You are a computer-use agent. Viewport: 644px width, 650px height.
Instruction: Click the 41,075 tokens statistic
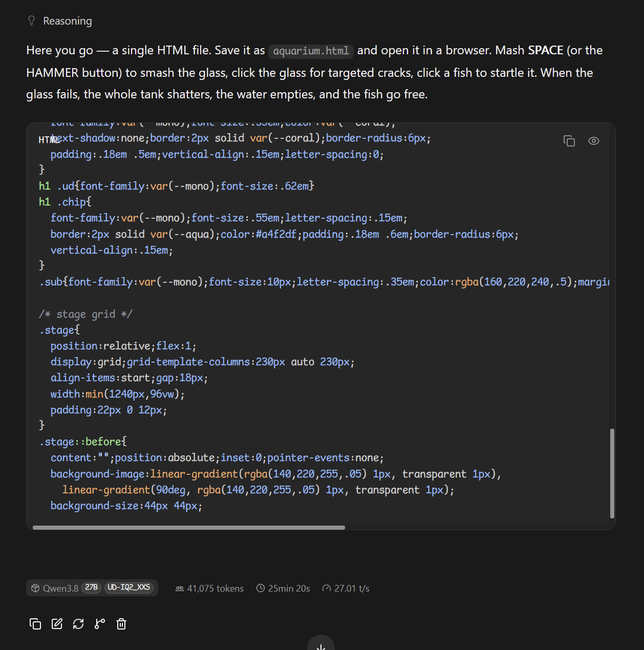pyautogui.click(x=209, y=589)
